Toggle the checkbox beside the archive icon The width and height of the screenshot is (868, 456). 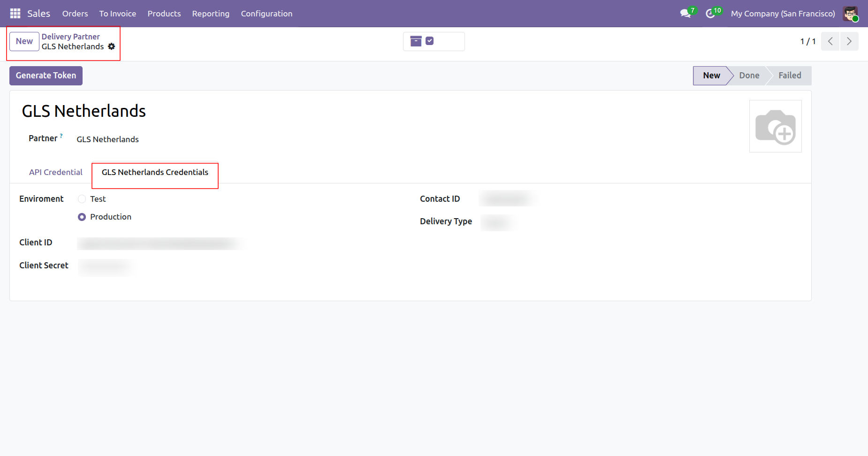(429, 41)
